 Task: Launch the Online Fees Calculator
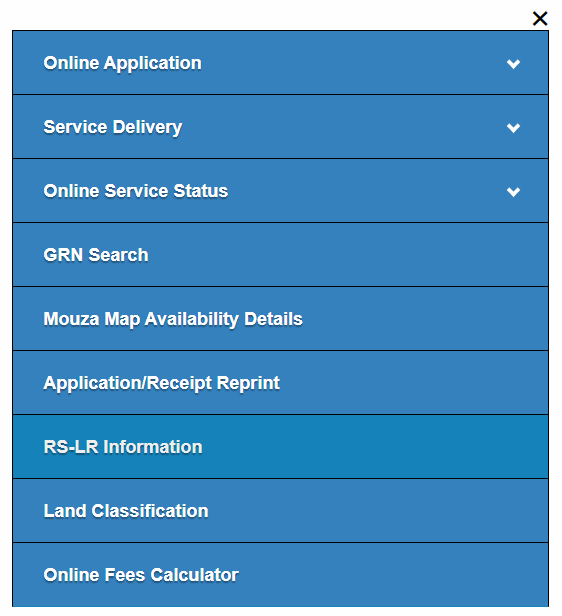click(280, 575)
